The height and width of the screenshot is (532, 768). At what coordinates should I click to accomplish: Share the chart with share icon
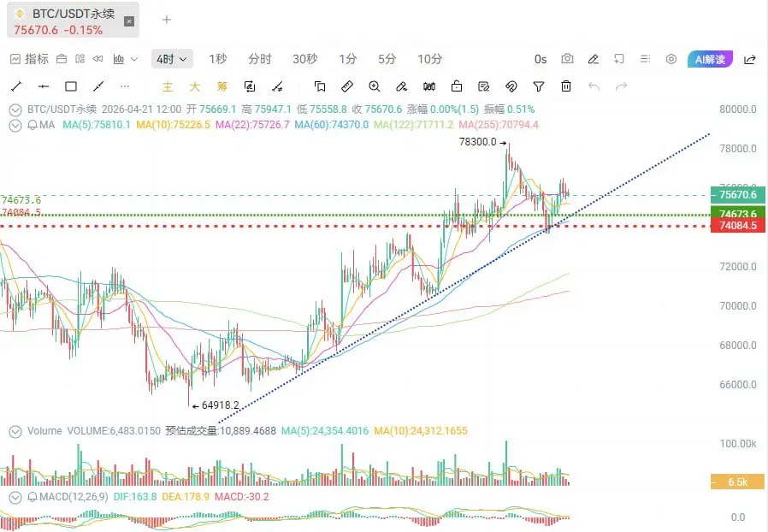tap(749, 59)
